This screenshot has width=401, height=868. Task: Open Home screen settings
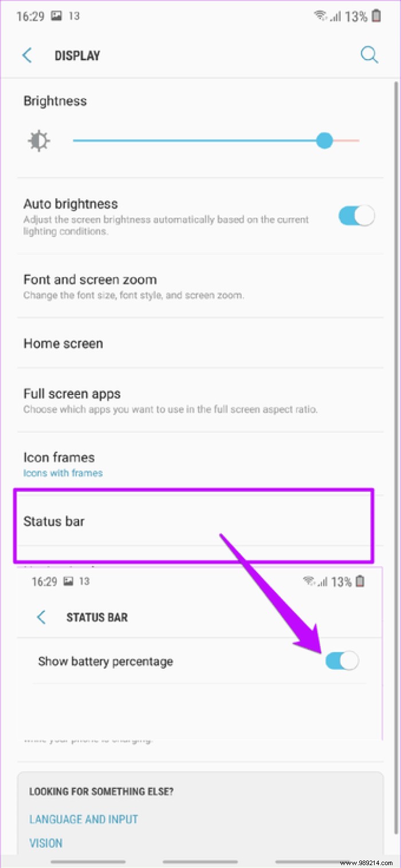click(63, 344)
